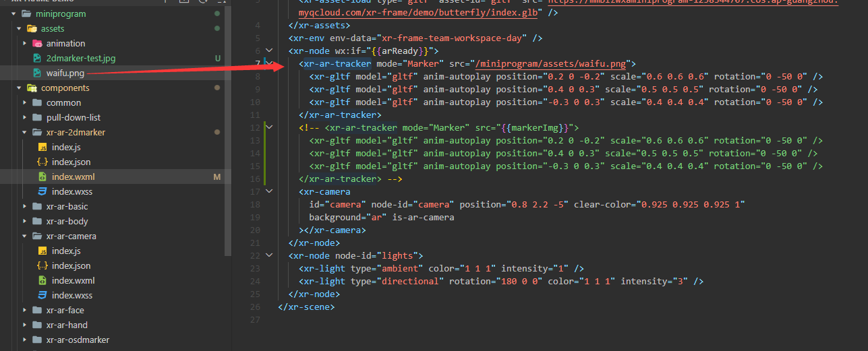Collapse the xr-ar-camera folder chevron

24,236
